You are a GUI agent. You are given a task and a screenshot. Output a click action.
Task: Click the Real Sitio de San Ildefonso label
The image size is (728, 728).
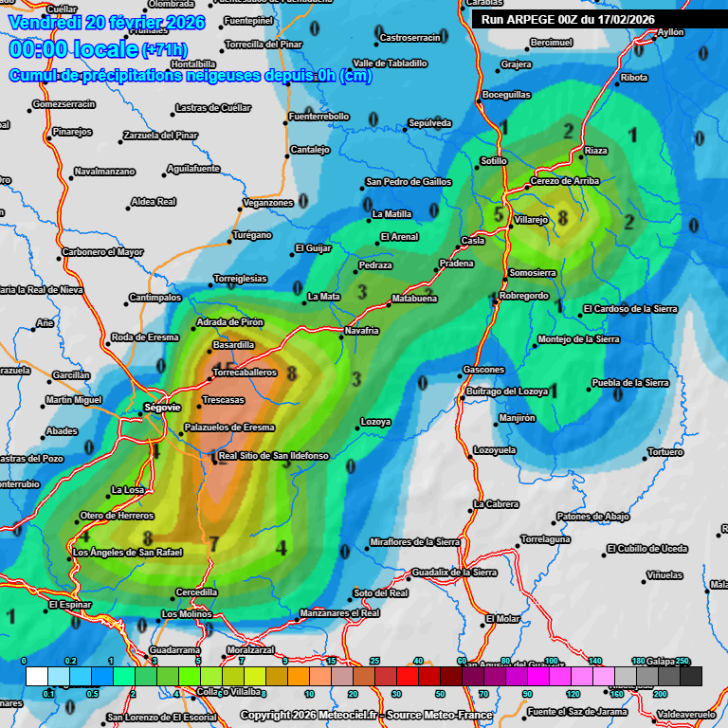coord(273,456)
